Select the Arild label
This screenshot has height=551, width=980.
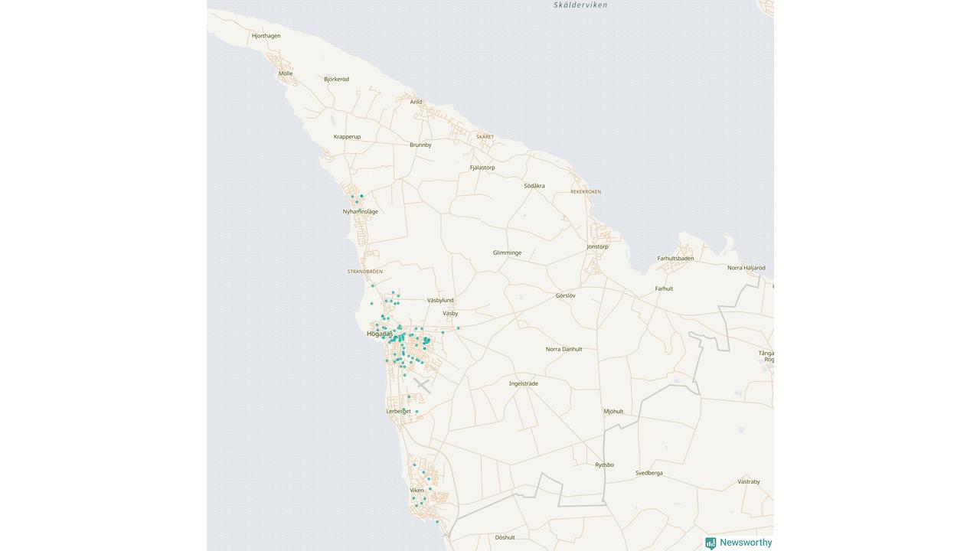point(416,102)
